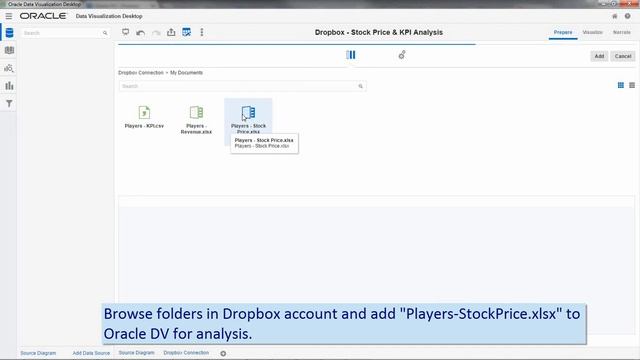The image size is (640, 360).
Task: Select the data columns step icon
Action: coord(351,55)
